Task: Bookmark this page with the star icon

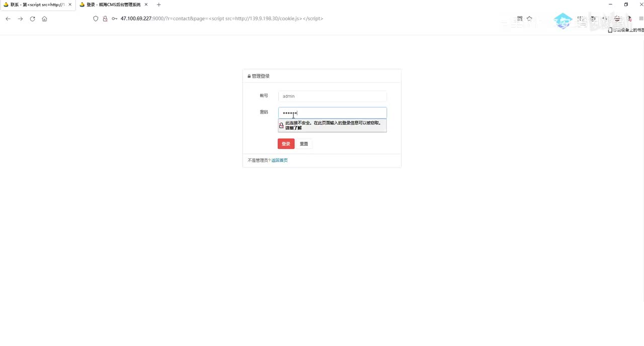Action: click(529, 19)
